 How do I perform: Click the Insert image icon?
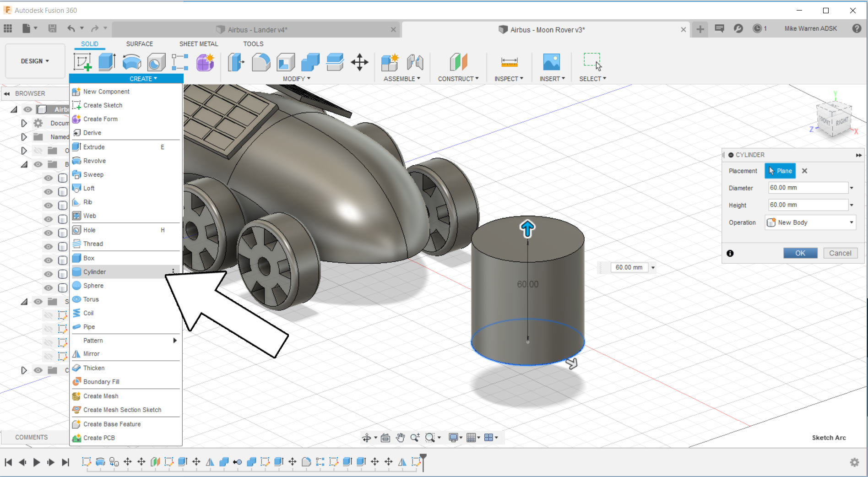click(x=551, y=62)
